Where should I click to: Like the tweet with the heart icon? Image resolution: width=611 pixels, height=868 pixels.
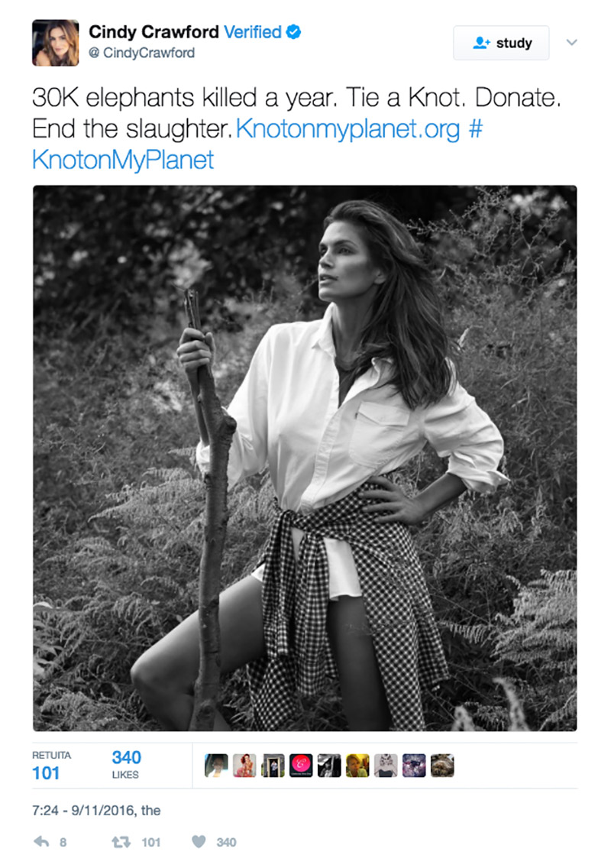pos(199,842)
